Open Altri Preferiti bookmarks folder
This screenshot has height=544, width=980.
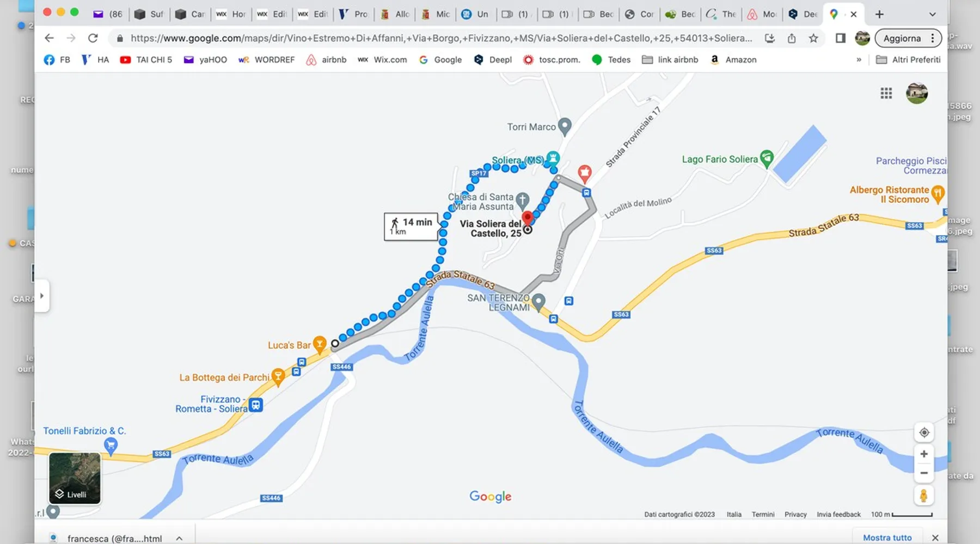[x=908, y=60]
